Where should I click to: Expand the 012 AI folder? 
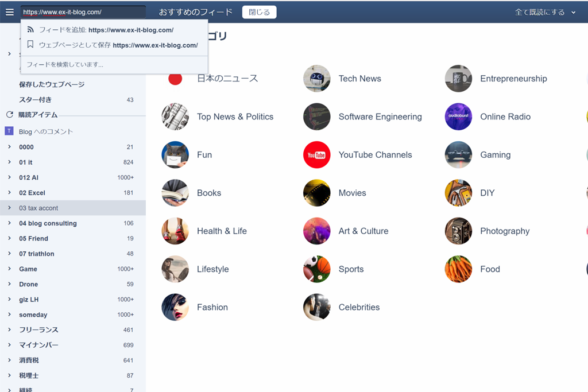click(10, 177)
